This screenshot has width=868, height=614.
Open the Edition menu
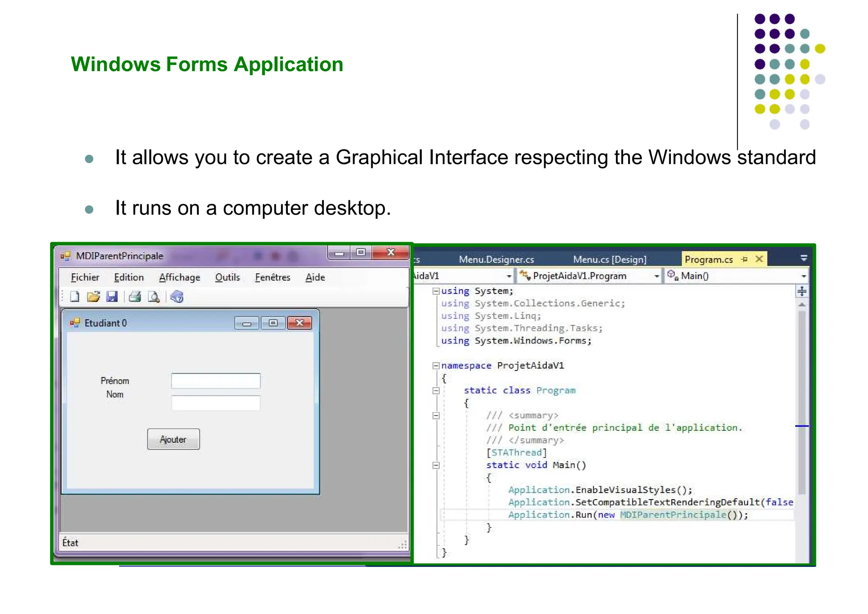[x=129, y=277]
